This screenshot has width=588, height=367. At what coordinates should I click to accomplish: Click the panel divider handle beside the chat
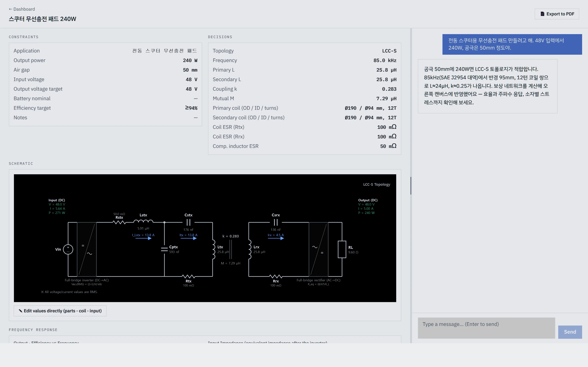pos(411,186)
